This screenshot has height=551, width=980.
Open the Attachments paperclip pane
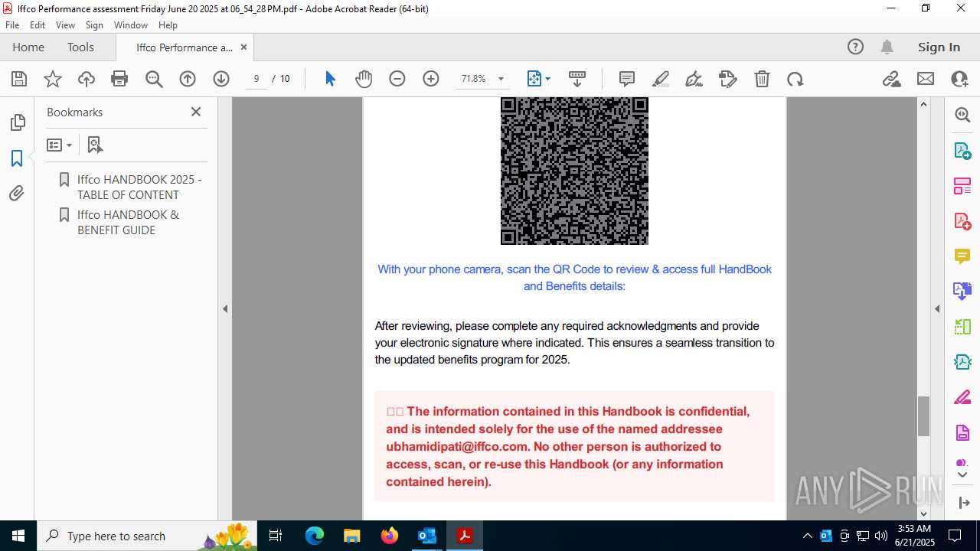[17, 194]
